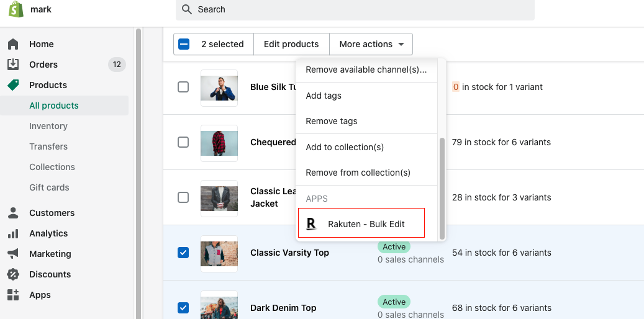Click the Discounts percent badge icon
This screenshot has height=319, width=644.
pyautogui.click(x=13, y=274)
